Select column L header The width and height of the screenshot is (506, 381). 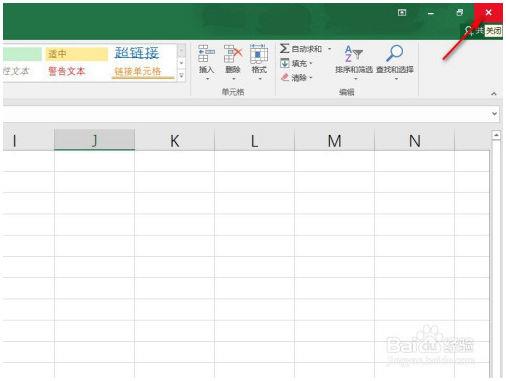pyautogui.click(x=255, y=140)
